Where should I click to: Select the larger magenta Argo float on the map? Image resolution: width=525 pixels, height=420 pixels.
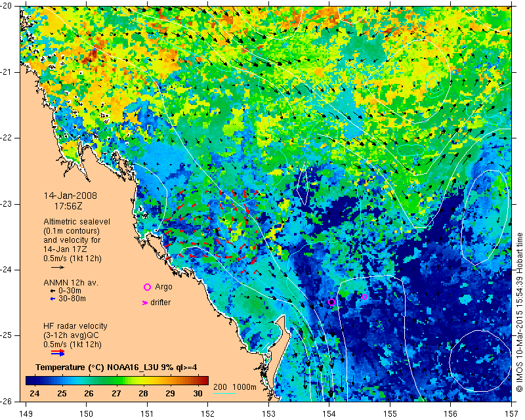(331, 302)
